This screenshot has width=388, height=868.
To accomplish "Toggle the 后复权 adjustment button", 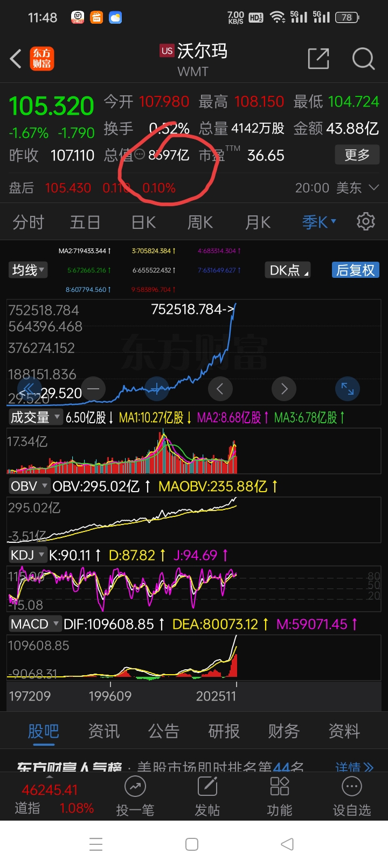I will 355,270.
